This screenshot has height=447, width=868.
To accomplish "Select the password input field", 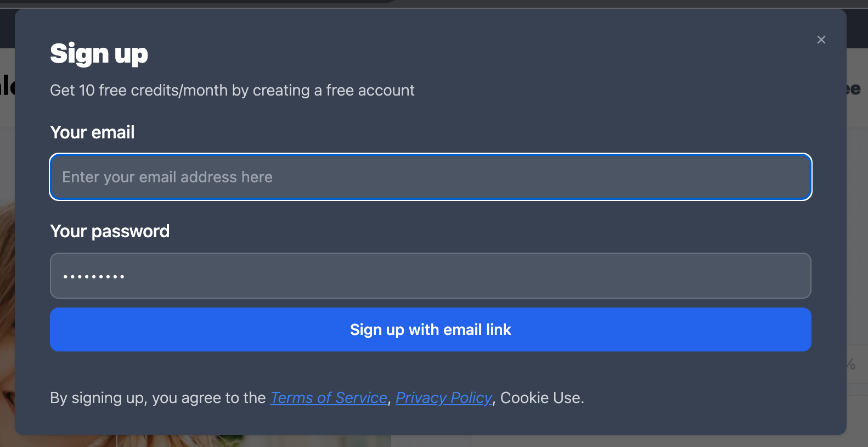I will [431, 276].
